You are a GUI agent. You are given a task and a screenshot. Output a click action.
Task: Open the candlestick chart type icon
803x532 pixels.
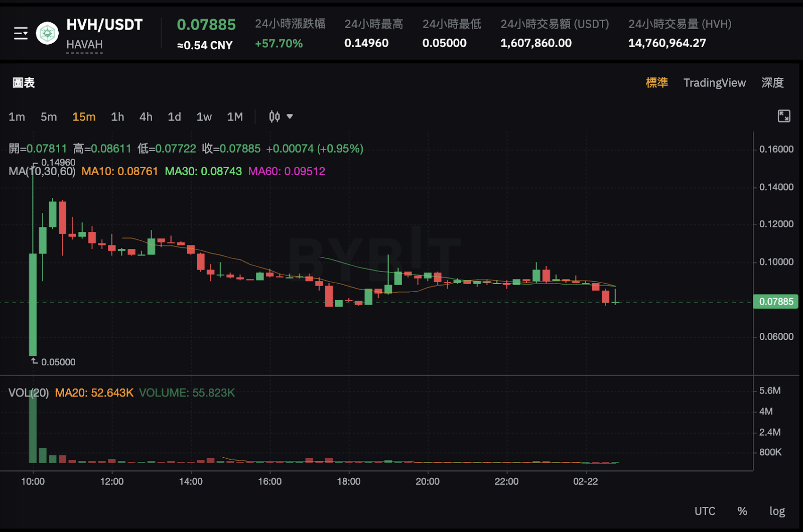(275, 116)
